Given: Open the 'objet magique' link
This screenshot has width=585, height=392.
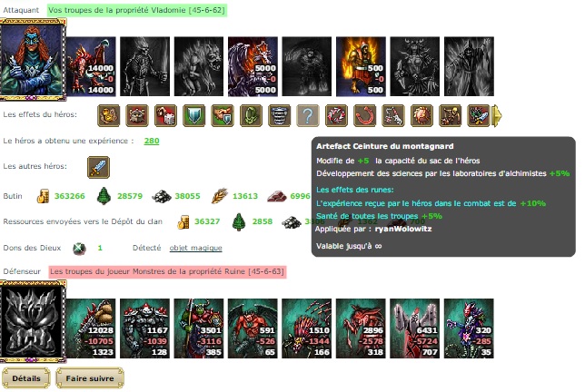Looking at the screenshot, I should pyautogui.click(x=196, y=248).
